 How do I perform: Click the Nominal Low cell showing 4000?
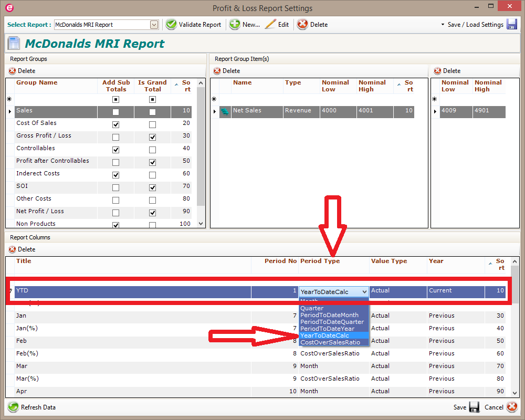pyautogui.click(x=338, y=111)
